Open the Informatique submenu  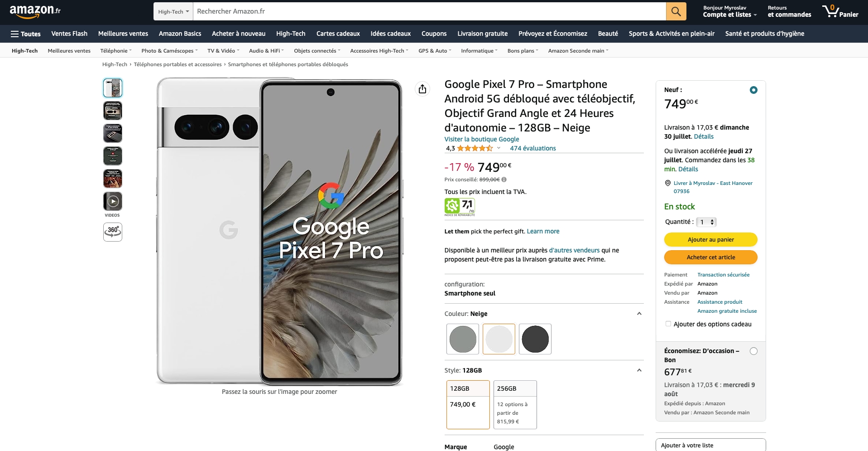tap(479, 51)
